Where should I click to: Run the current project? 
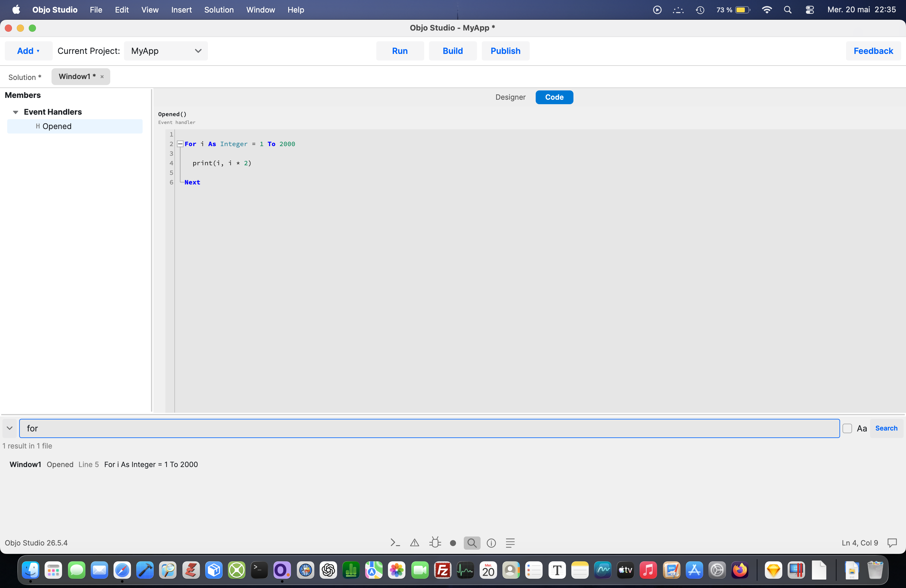click(x=400, y=51)
